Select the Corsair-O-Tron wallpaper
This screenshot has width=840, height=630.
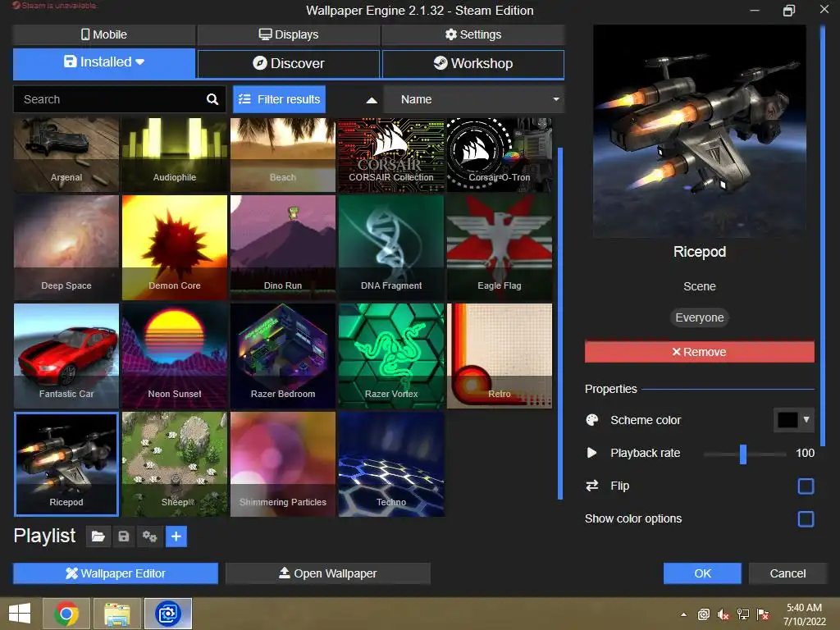click(500, 155)
